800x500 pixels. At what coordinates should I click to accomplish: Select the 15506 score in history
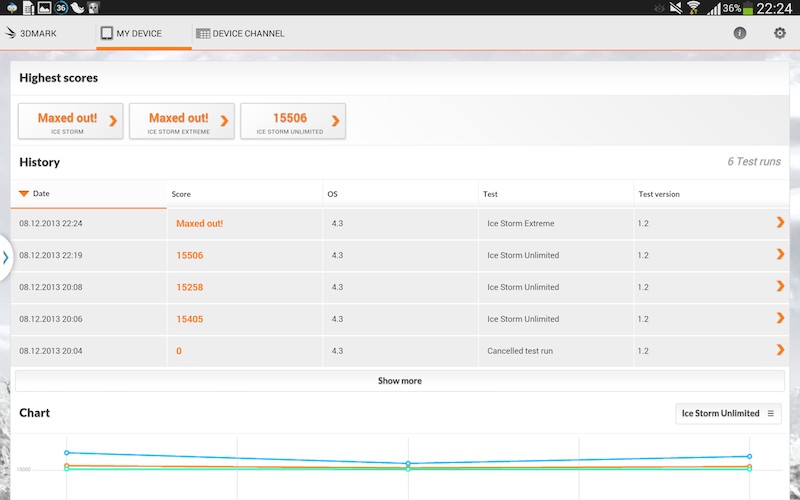pyautogui.click(x=190, y=255)
